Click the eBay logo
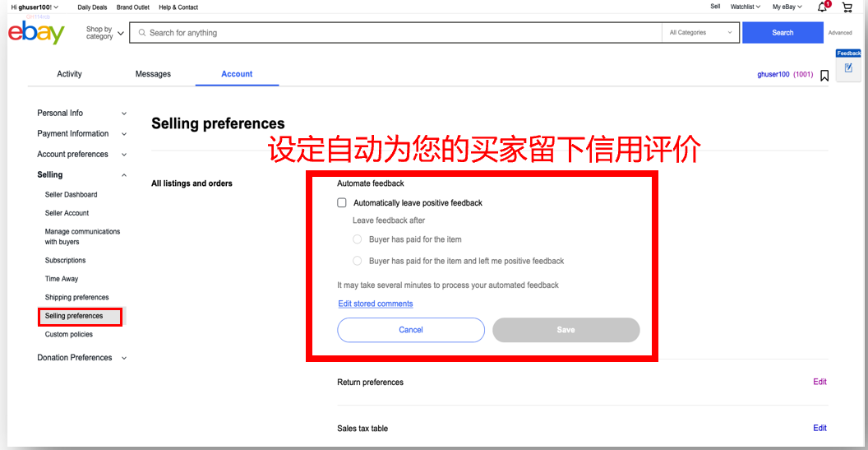The image size is (868, 450). (36, 33)
